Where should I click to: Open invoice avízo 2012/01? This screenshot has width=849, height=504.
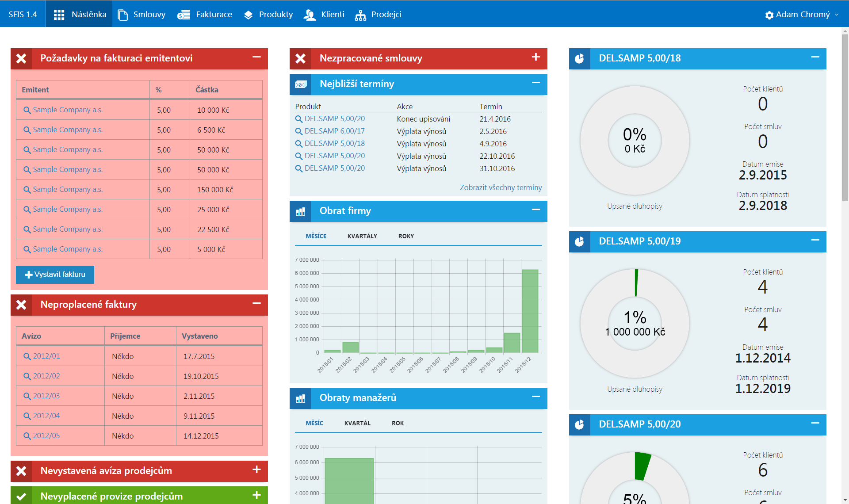(x=42, y=356)
